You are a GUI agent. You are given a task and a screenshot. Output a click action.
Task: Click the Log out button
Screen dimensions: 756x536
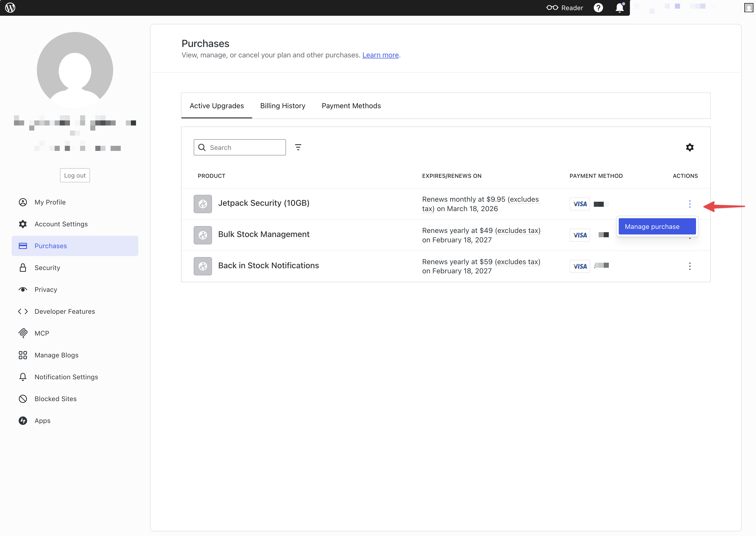tap(75, 175)
